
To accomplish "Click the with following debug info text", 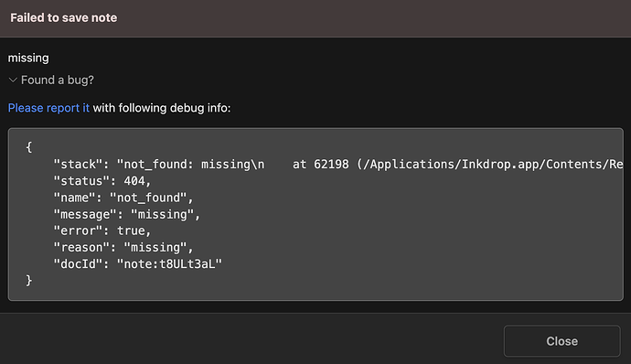I will click(x=162, y=108).
